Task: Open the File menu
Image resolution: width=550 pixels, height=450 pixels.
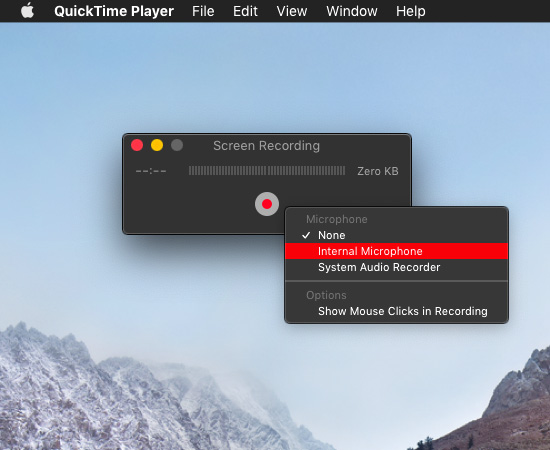Action: tap(203, 11)
